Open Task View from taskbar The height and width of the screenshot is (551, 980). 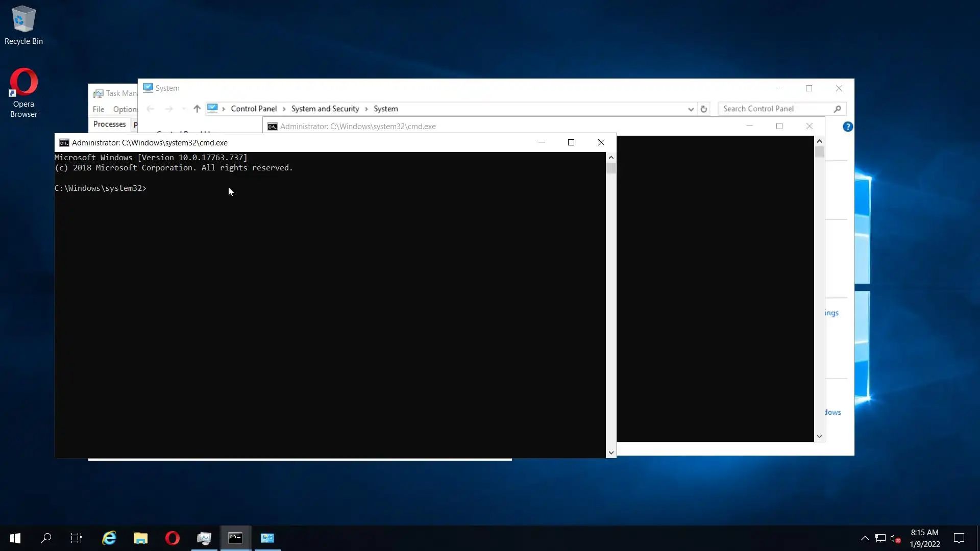pos(77,538)
